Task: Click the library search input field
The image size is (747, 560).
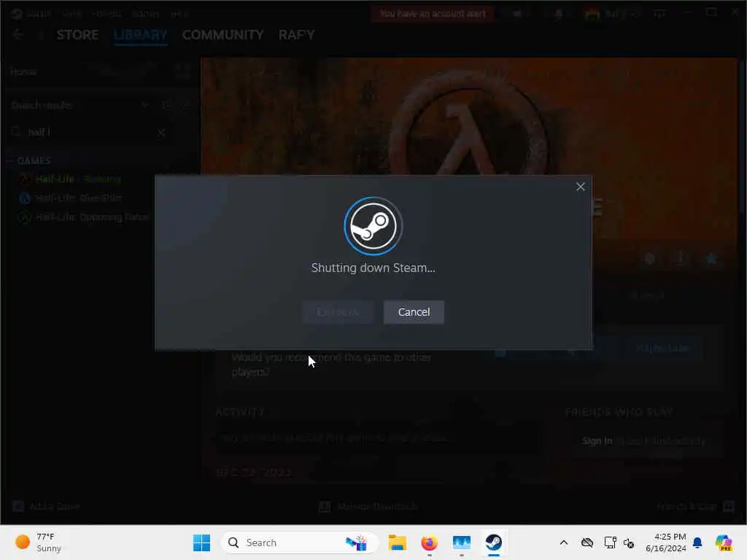Action: [88, 133]
